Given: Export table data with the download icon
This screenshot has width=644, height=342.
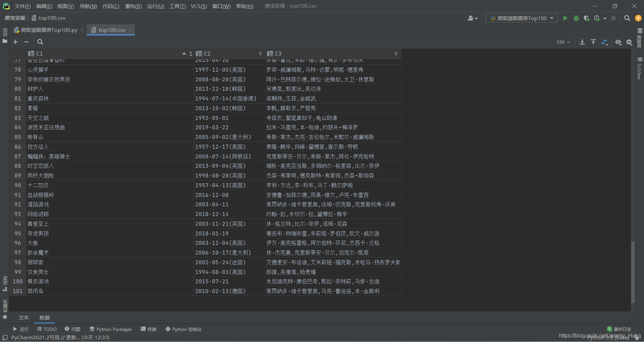Looking at the screenshot, I should click(582, 42).
